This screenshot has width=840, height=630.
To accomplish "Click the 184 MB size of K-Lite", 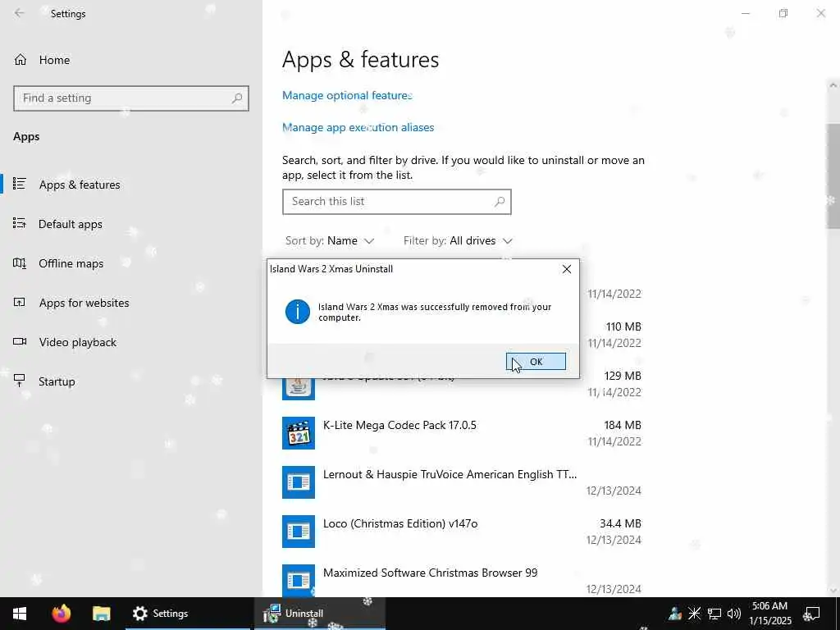I will tap(623, 425).
